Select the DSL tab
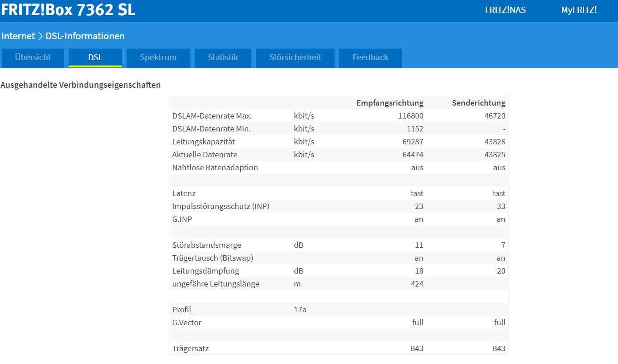 pyautogui.click(x=95, y=57)
